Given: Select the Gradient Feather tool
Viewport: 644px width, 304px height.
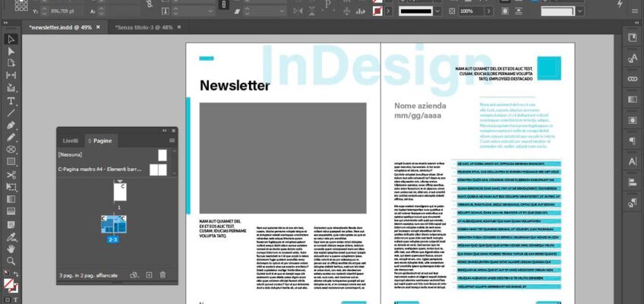Looking at the screenshot, I should pyautogui.click(x=11, y=211).
